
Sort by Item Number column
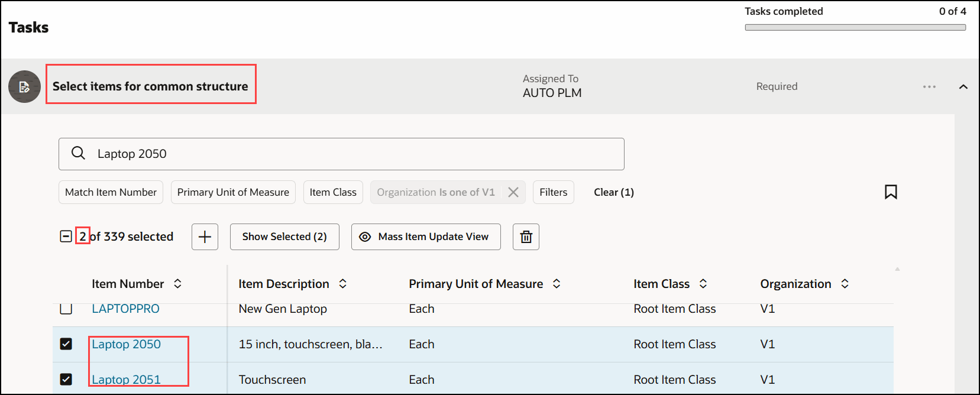(177, 284)
